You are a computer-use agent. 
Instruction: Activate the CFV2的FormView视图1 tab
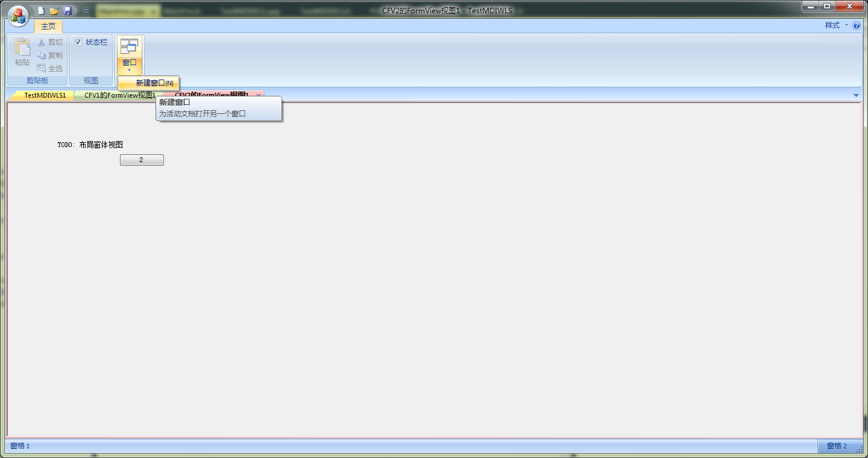212,95
